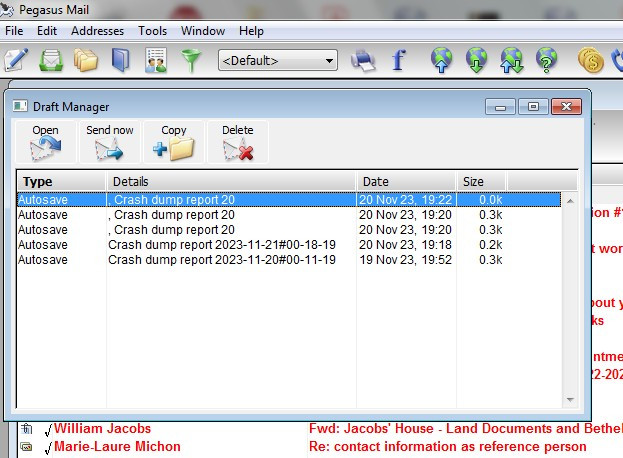The height and width of the screenshot is (458, 623).
Task: Open the address books icon
Action: click(121, 60)
